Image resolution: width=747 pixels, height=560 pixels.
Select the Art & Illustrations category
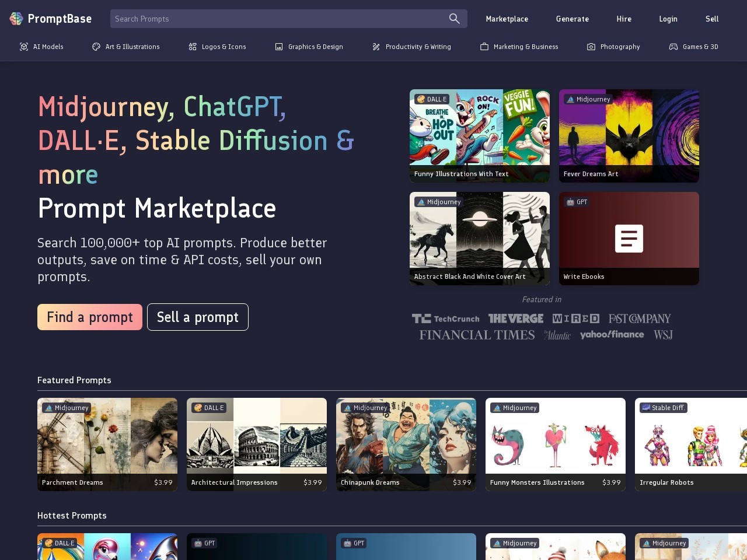(126, 47)
